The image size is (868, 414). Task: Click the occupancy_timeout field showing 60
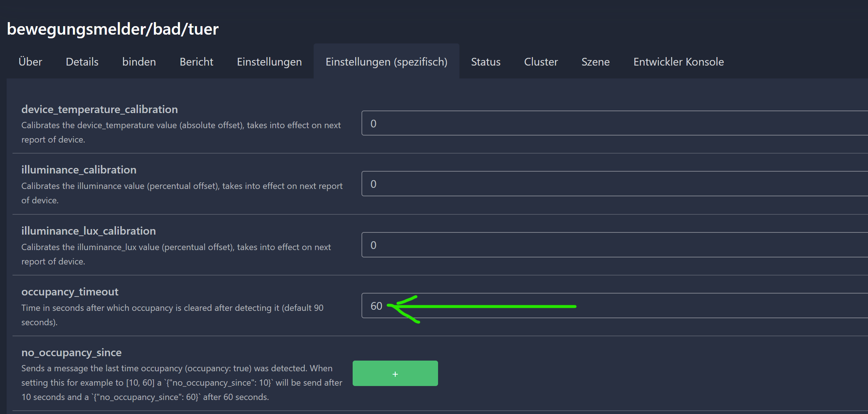click(663, 306)
